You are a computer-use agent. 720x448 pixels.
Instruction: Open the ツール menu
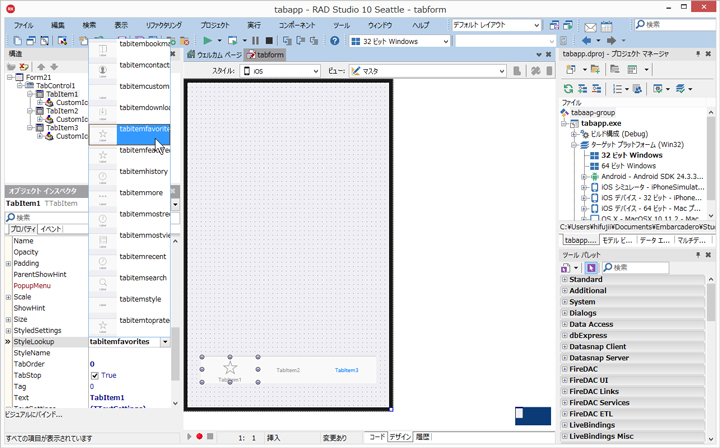point(341,25)
